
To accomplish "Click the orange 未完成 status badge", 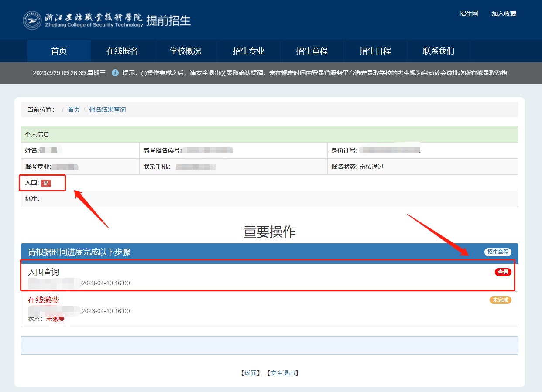I will (x=500, y=300).
